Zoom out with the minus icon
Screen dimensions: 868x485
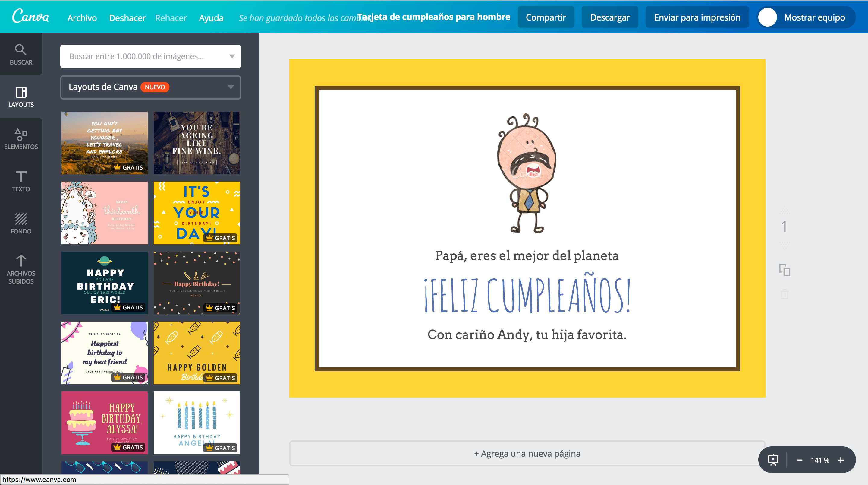799,460
